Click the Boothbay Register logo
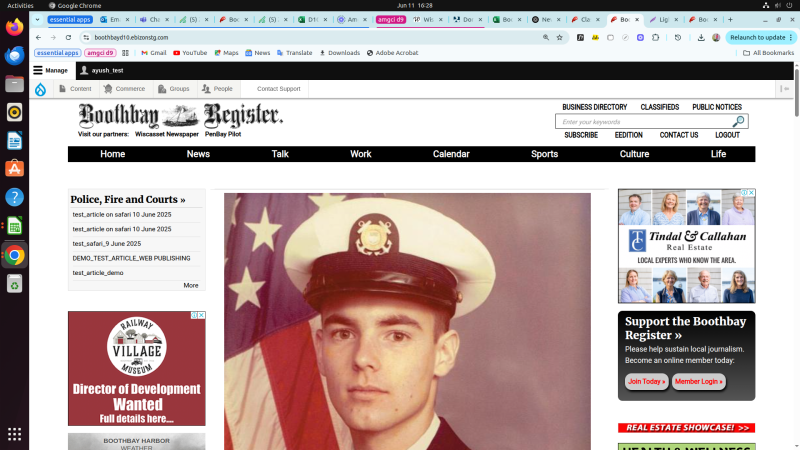 coord(180,116)
